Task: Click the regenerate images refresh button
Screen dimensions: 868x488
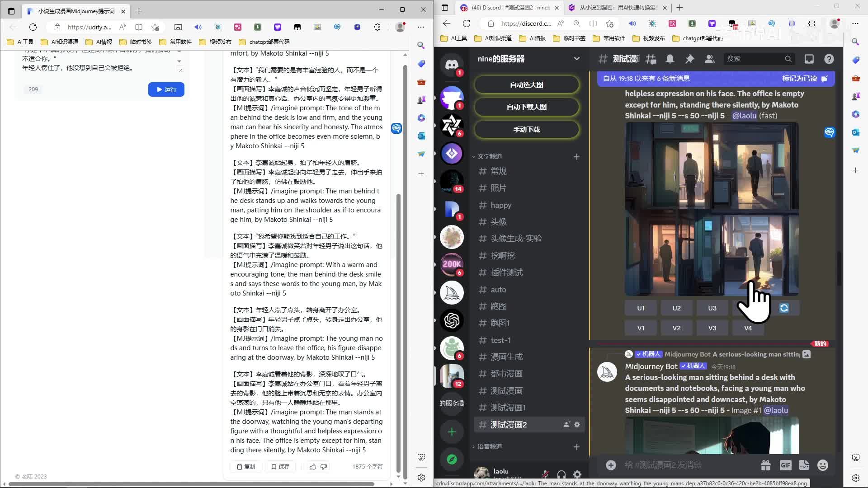Action: [784, 308]
